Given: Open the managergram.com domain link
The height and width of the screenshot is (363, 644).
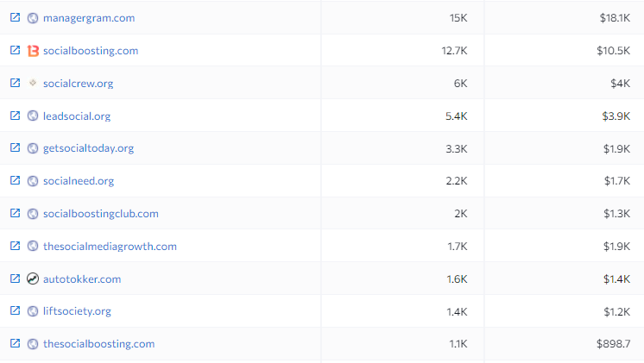Looking at the screenshot, I should [x=89, y=18].
